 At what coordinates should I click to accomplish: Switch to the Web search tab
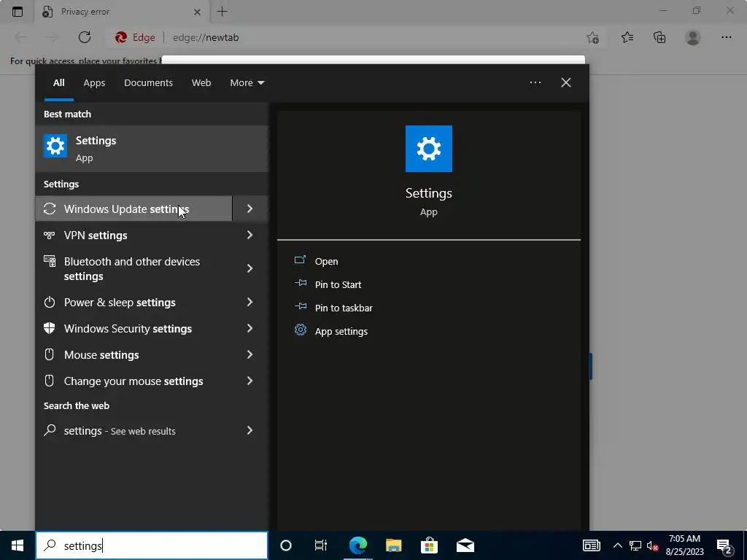click(x=201, y=83)
